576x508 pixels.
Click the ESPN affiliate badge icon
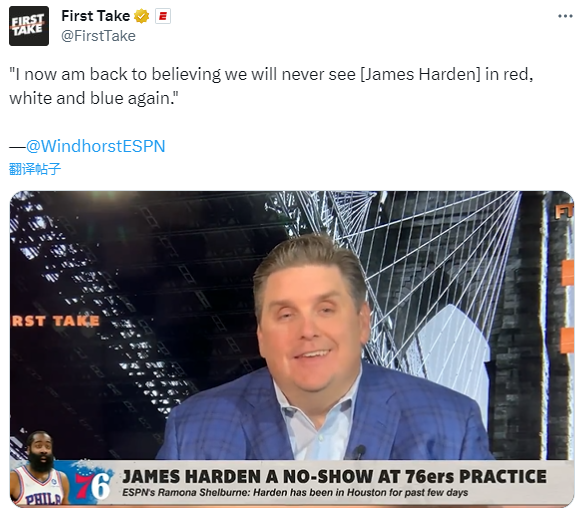click(163, 17)
